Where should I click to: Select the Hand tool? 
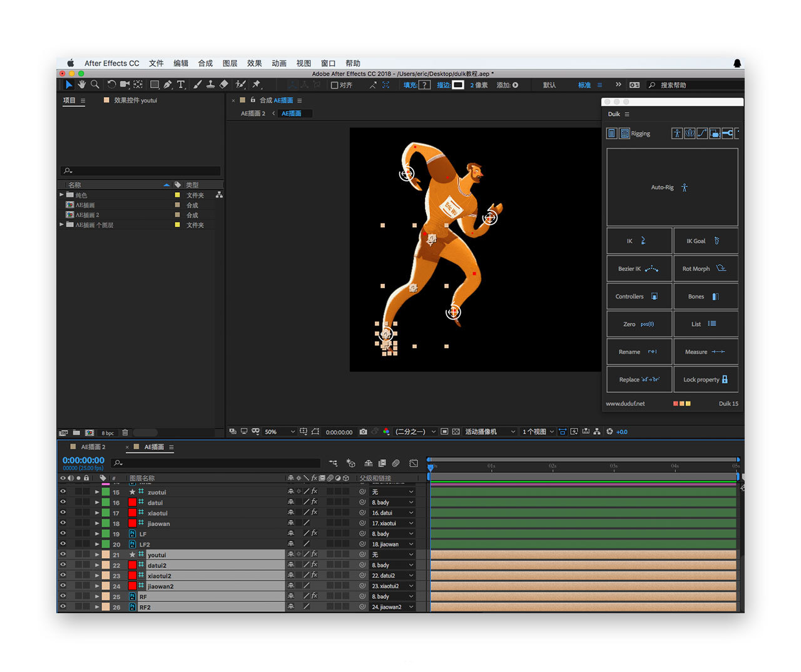click(x=82, y=84)
